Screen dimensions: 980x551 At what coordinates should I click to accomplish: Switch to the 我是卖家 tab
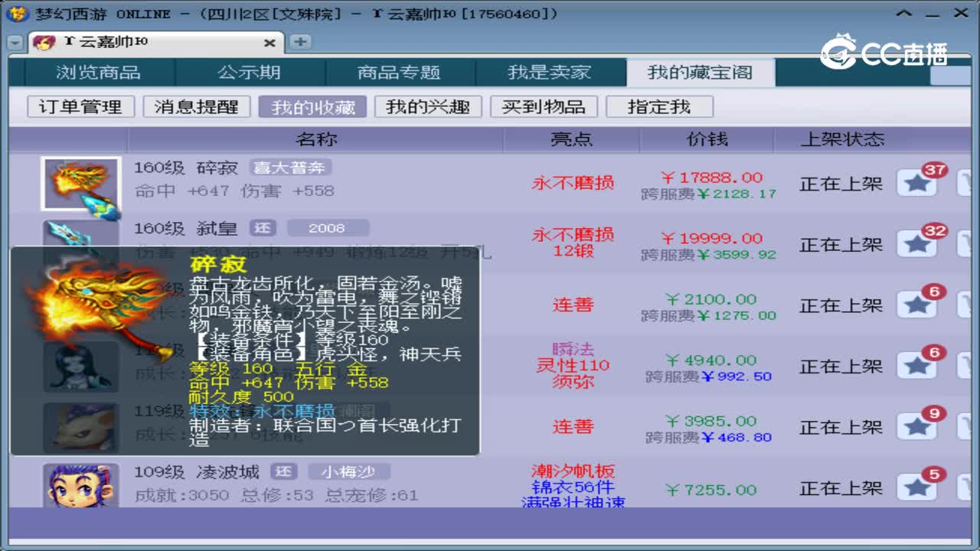549,73
